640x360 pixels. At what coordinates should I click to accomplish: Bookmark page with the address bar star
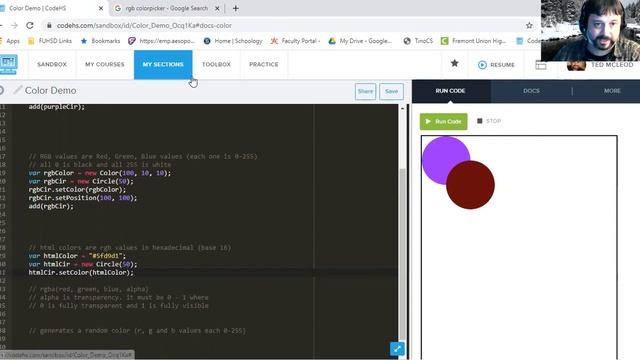click(x=529, y=25)
